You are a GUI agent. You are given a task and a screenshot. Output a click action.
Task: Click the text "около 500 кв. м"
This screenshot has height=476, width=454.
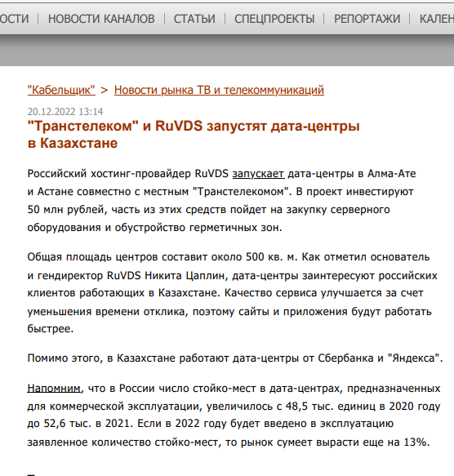(255, 257)
